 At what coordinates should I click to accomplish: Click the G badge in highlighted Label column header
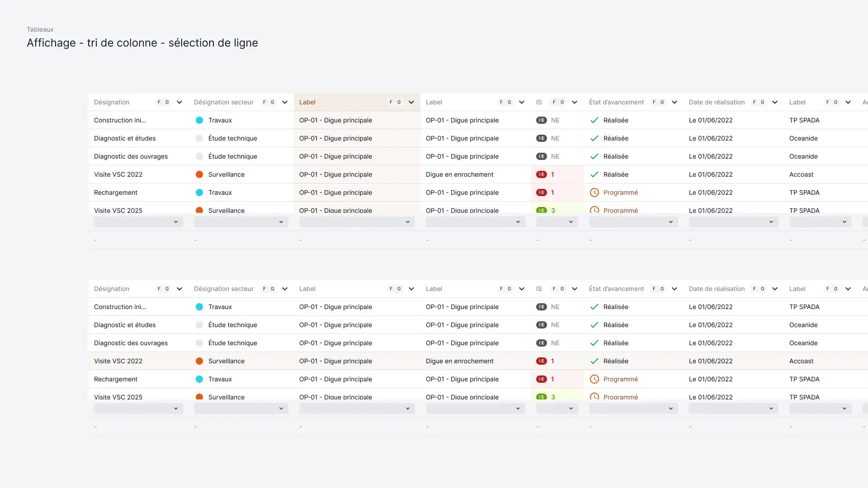[399, 102]
